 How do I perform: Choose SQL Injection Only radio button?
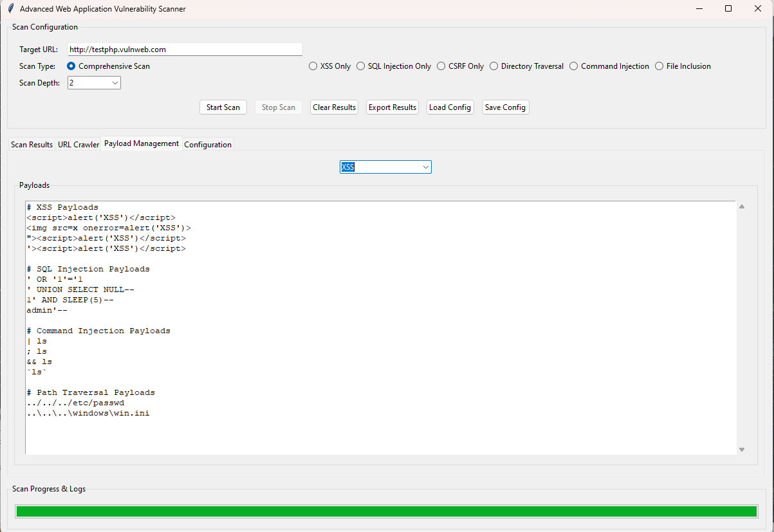coord(361,66)
